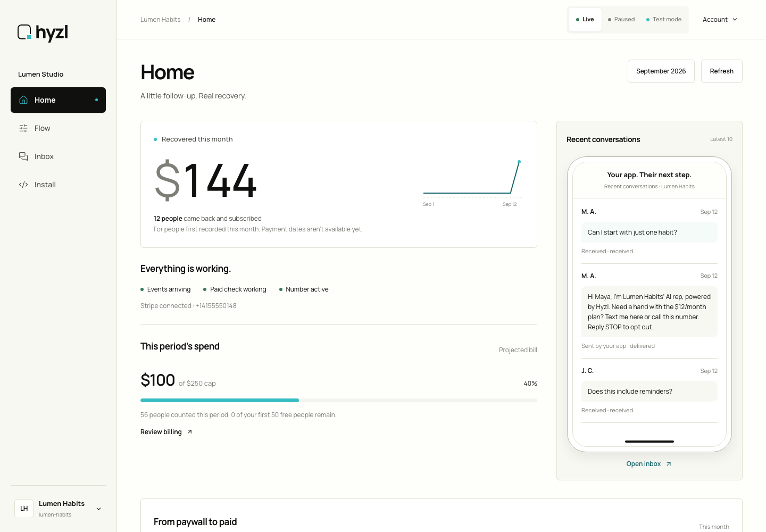
Task: Click the 40% spend percentage
Action: pyautogui.click(x=530, y=384)
